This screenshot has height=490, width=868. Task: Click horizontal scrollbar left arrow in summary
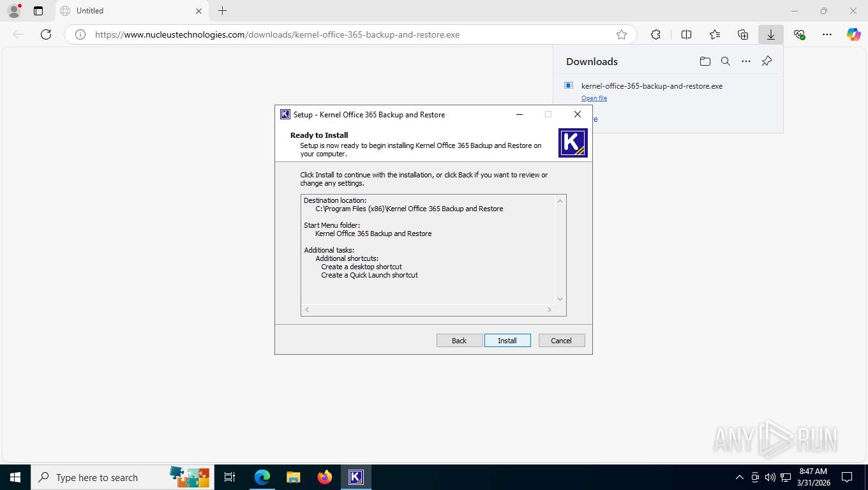307,309
